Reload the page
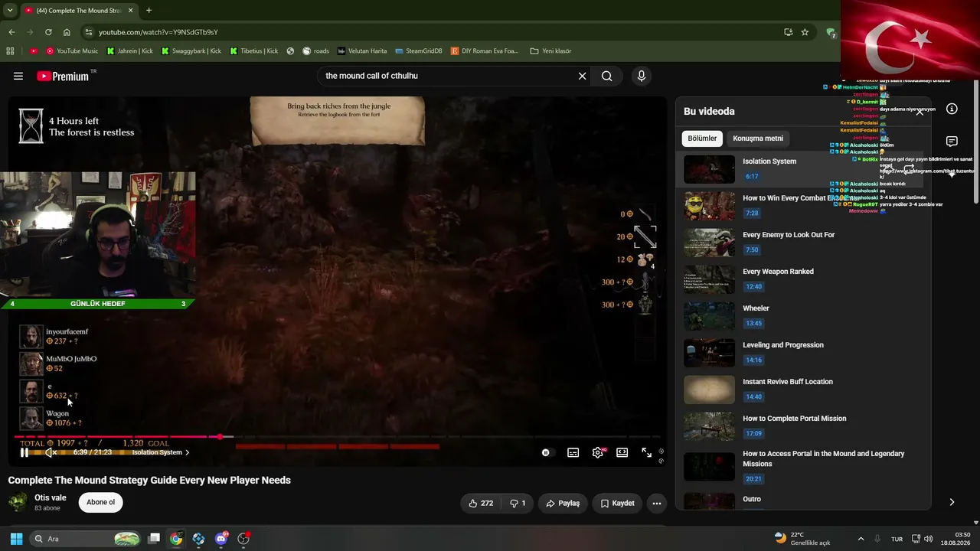 tap(48, 32)
